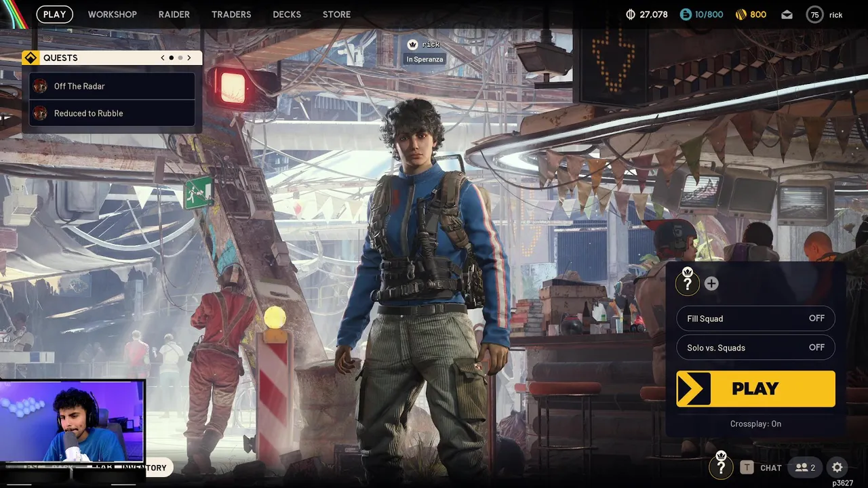
Task: Open the PLAY tab in top menu
Action: pyautogui.click(x=54, y=14)
